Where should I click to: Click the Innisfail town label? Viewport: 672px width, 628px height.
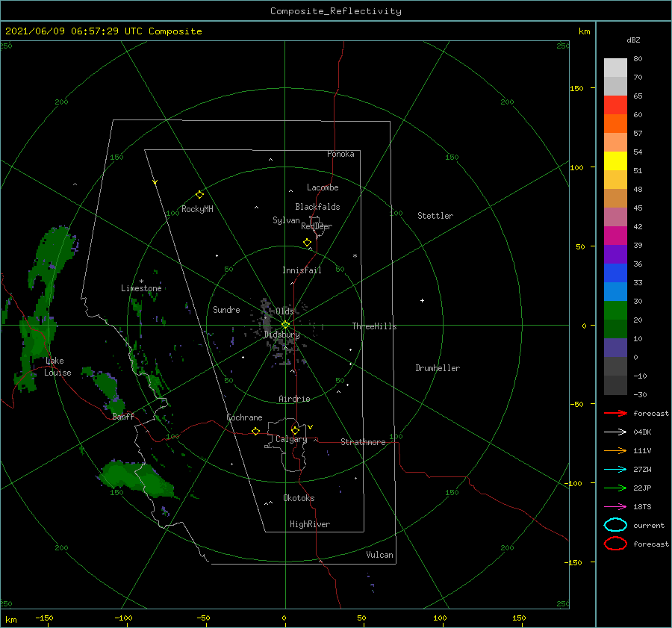click(302, 270)
